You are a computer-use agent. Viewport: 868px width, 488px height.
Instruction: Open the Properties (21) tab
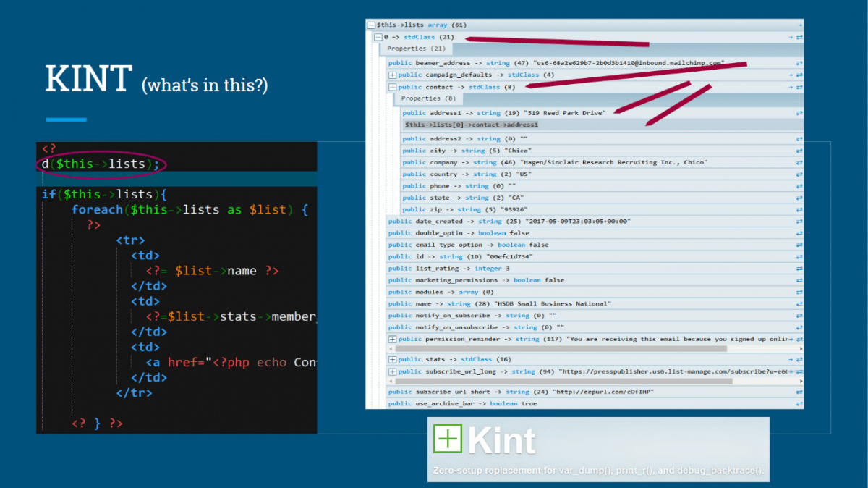(x=416, y=49)
